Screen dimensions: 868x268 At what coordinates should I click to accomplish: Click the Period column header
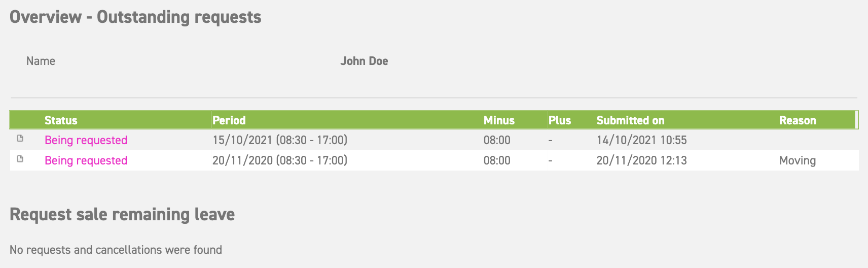pyautogui.click(x=229, y=120)
